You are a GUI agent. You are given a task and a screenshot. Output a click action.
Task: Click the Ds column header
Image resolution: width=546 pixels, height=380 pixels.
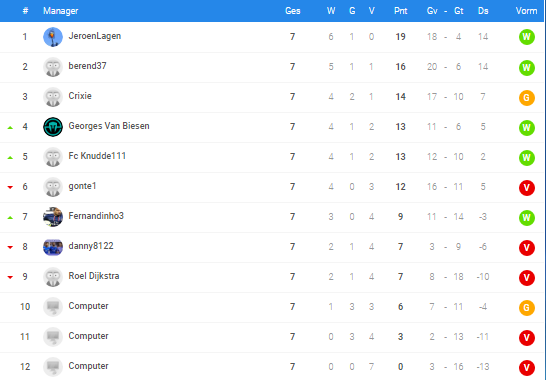(483, 11)
